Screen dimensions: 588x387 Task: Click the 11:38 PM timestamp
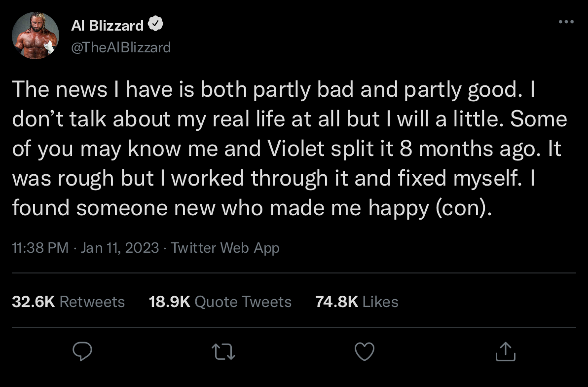tap(40, 247)
